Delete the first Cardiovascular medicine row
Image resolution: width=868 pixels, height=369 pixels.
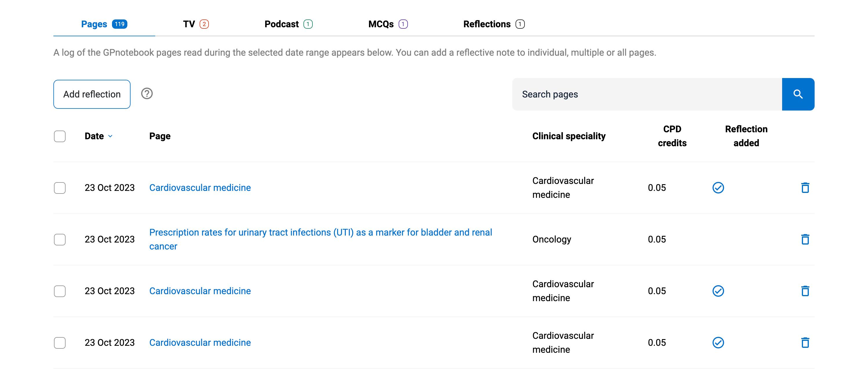[x=805, y=188]
